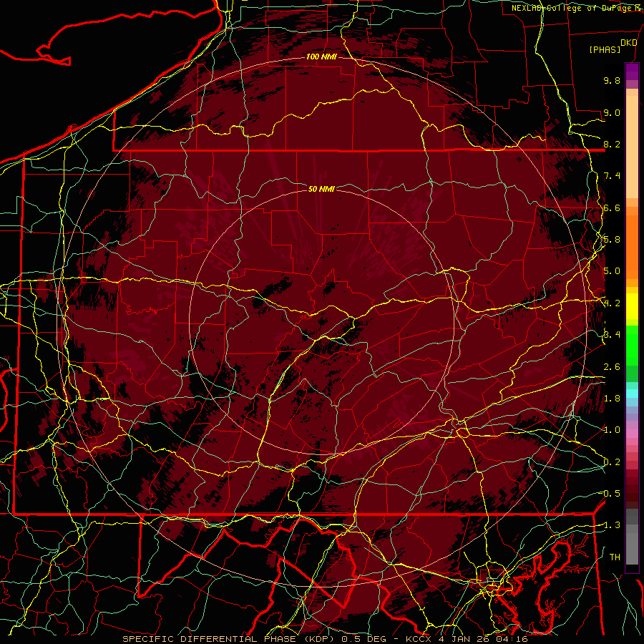Click the Specific Differential Phase caption text
Image resolution: width=644 pixels, height=644 pixels.
(325, 639)
